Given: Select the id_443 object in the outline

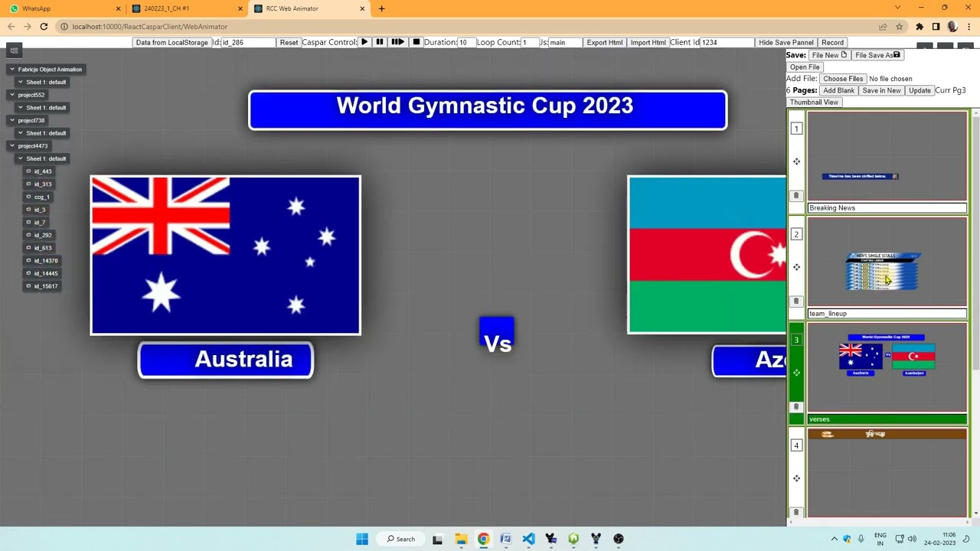Looking at the screenshot, I should [39, 171].
